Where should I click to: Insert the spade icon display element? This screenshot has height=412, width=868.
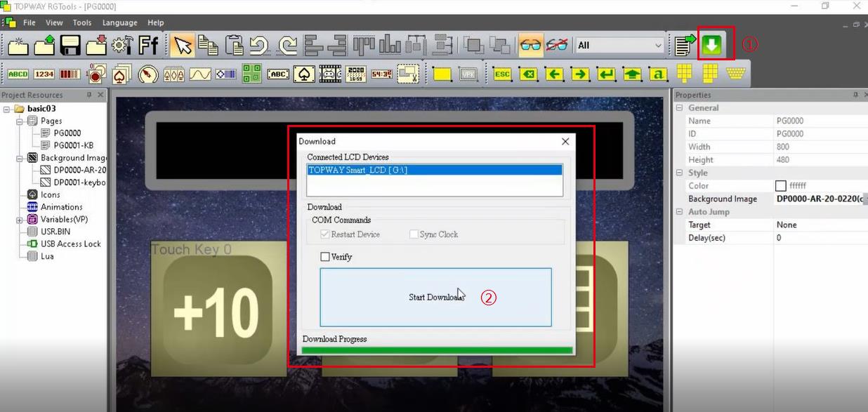tap(304, 74)
